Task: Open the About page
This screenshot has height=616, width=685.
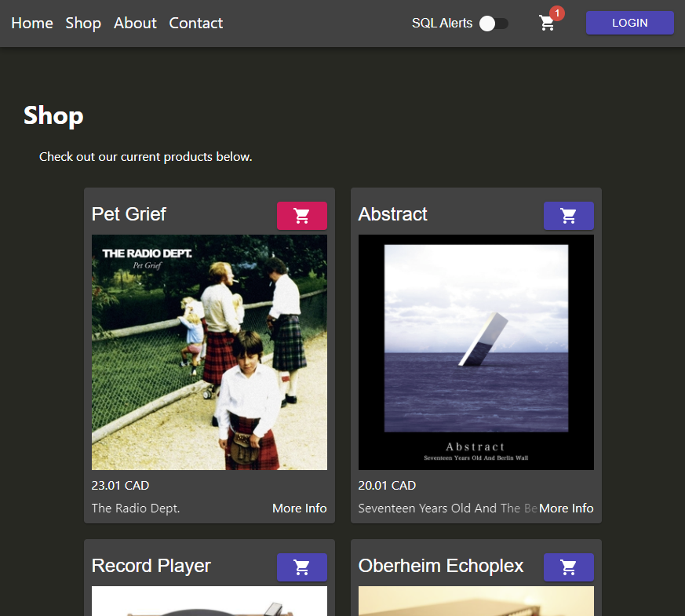Action: pos(135,24)
